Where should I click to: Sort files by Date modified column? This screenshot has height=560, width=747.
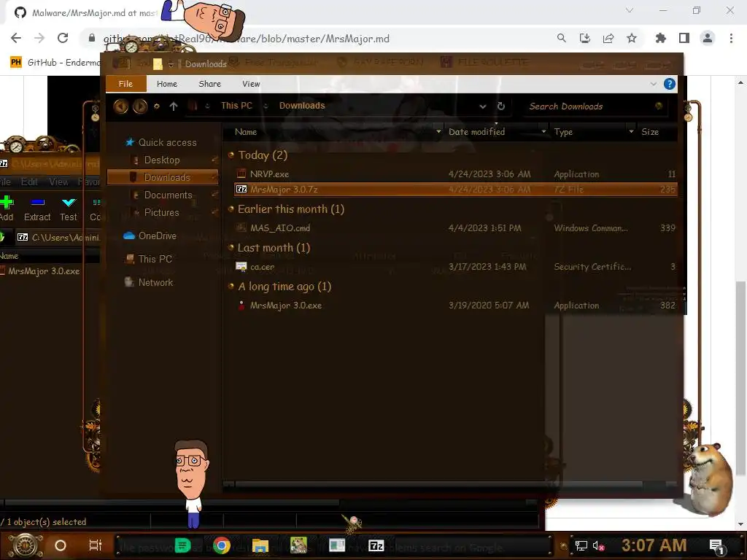[477, 132]
